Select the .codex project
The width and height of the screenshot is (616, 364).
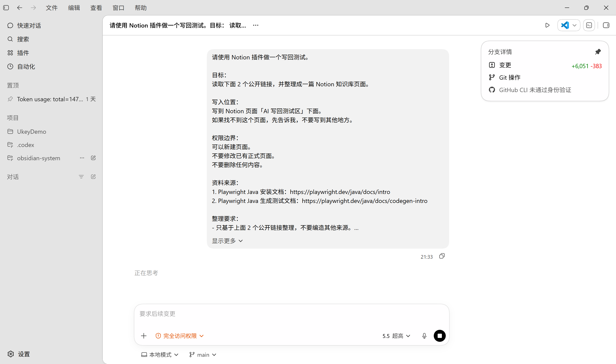[51, 145]
